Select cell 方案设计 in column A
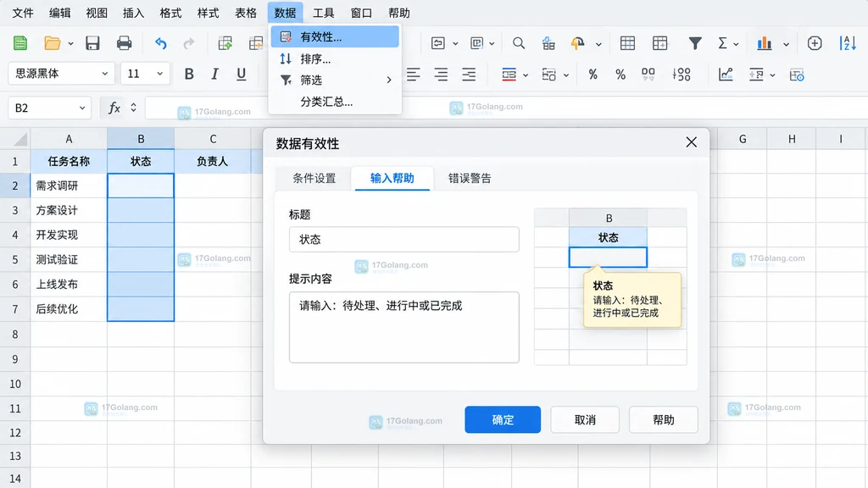Viewport: 868px width, 488px height. tap(69, 210)
